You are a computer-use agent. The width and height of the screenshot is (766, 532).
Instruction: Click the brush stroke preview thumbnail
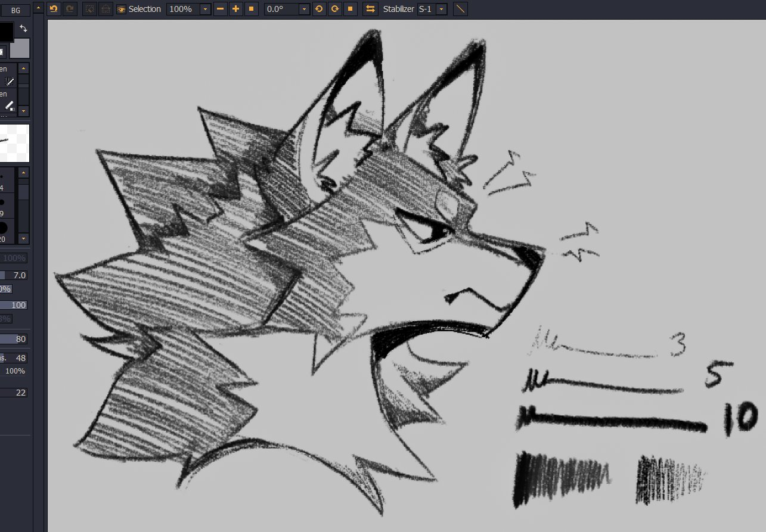[x=14, y=143]
